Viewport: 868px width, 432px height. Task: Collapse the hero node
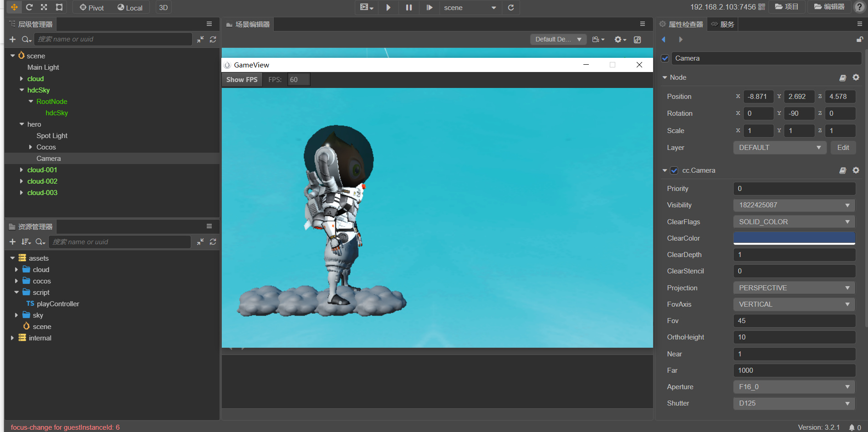[x=21, y=124]
